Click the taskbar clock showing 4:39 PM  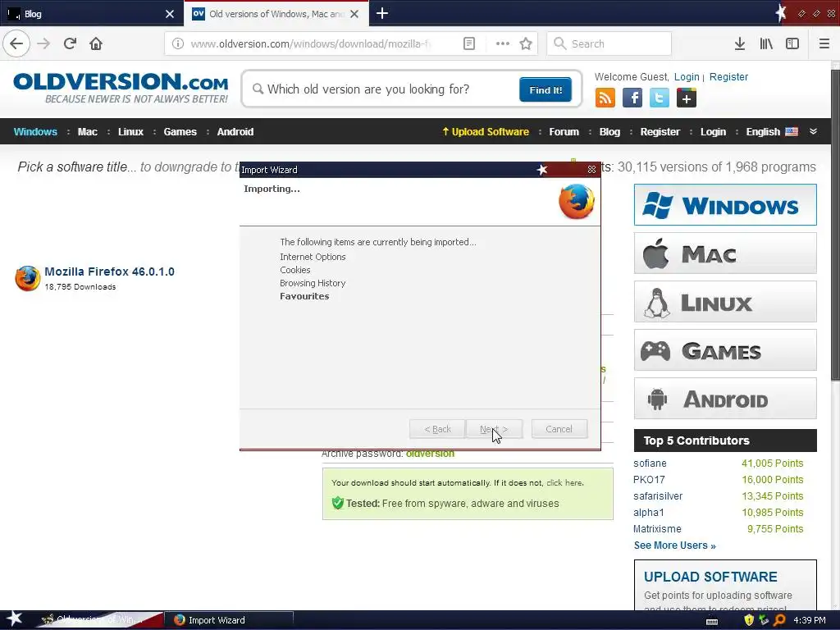810,620
